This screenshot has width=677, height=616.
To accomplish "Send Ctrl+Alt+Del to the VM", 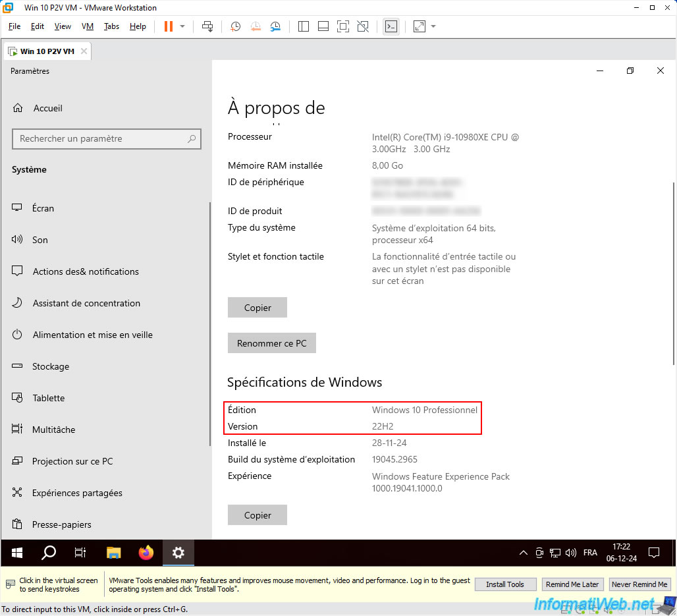I will point(207,26).
